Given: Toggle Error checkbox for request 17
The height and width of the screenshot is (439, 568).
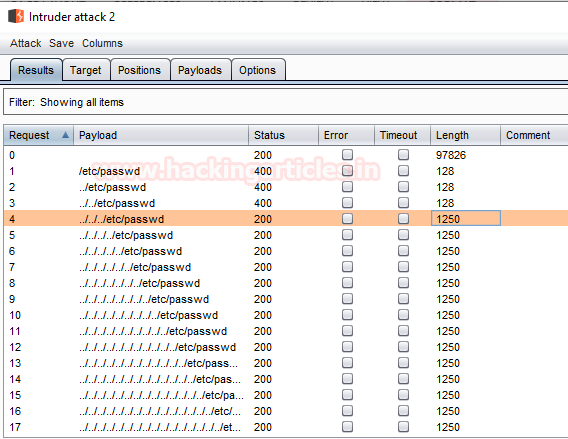Looking at the screenshot, I should click(347, 426).
